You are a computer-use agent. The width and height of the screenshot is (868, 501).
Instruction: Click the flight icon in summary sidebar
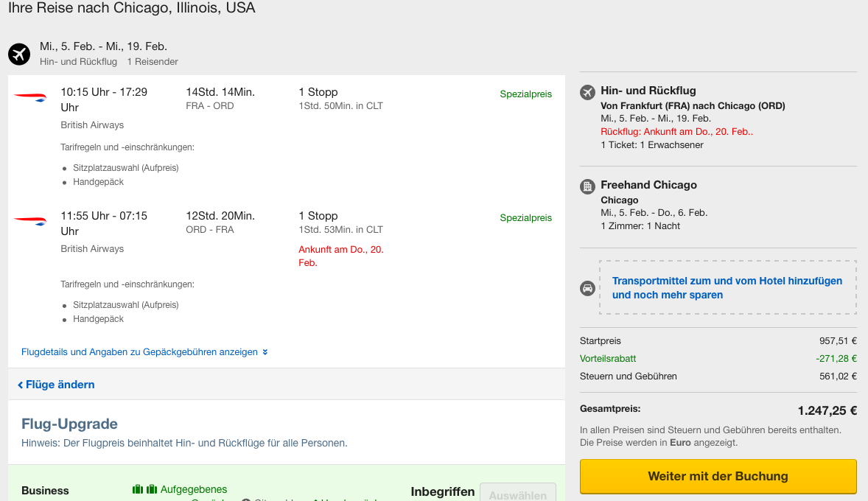(587, 92)
